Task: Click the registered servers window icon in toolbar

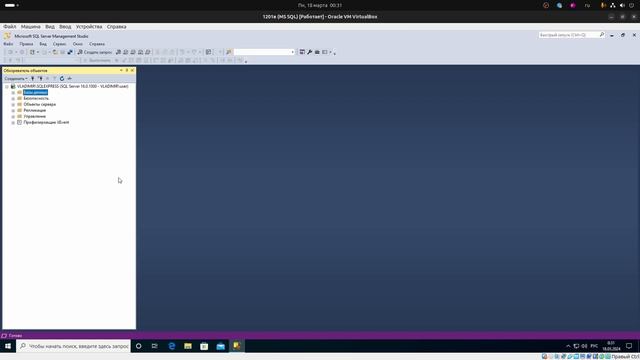Action: point(302,52)
